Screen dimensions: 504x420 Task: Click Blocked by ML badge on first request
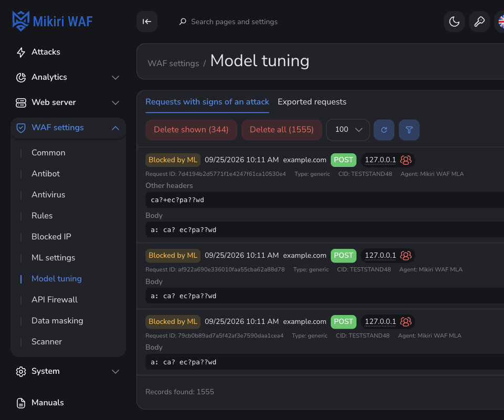[x=173, y=160]
